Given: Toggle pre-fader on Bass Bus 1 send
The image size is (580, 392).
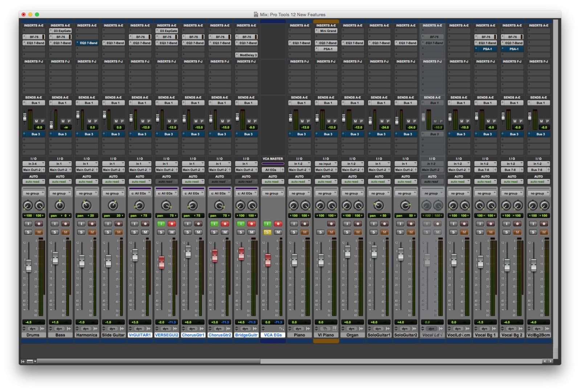Looking at the screenshot, I should 69,121.
